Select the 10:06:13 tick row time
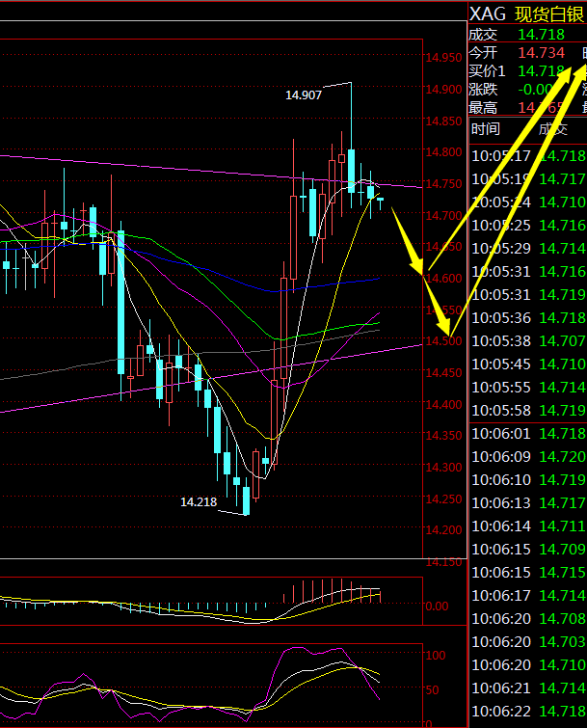587x728 pixels. [500, 502]
